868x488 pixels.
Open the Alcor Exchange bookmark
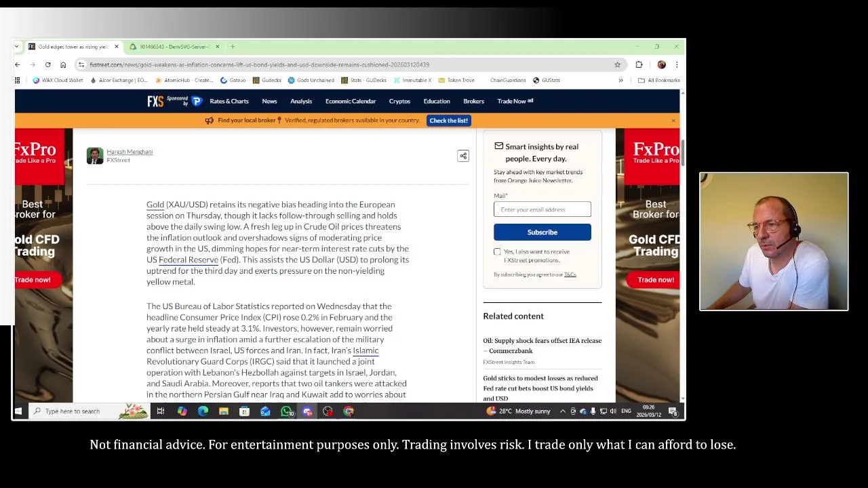[x=119, y=80]
